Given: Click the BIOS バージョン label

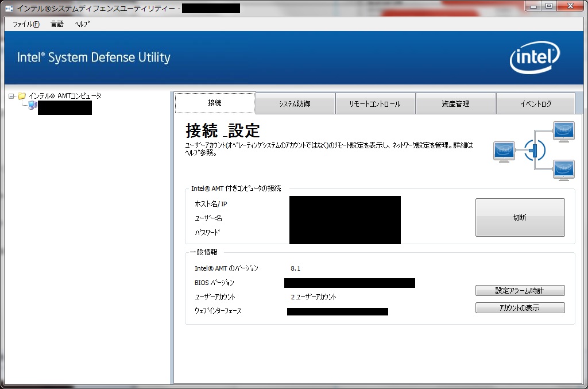Looking at the screenshot, I should (214, 283).
